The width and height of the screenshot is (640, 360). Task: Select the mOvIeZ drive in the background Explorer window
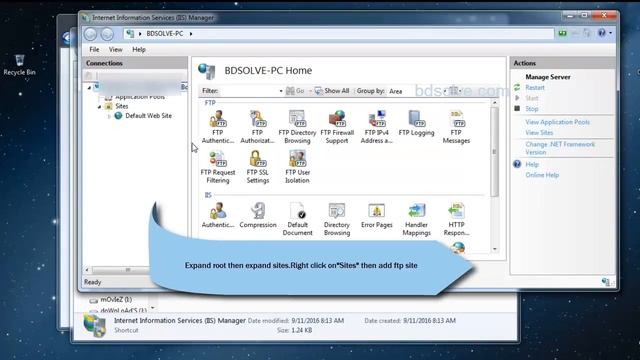coord(116,300)
